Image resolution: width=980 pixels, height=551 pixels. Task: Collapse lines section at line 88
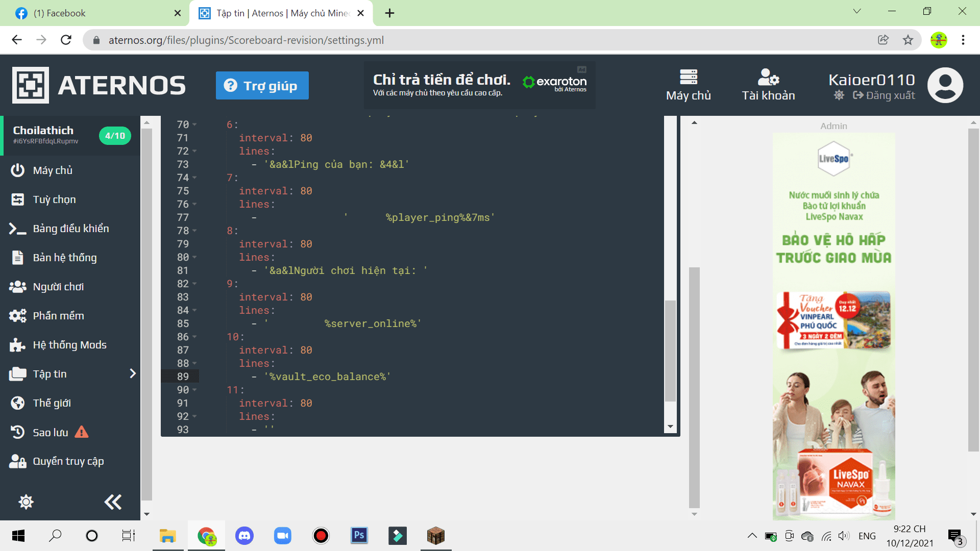[x=194, y=364]
